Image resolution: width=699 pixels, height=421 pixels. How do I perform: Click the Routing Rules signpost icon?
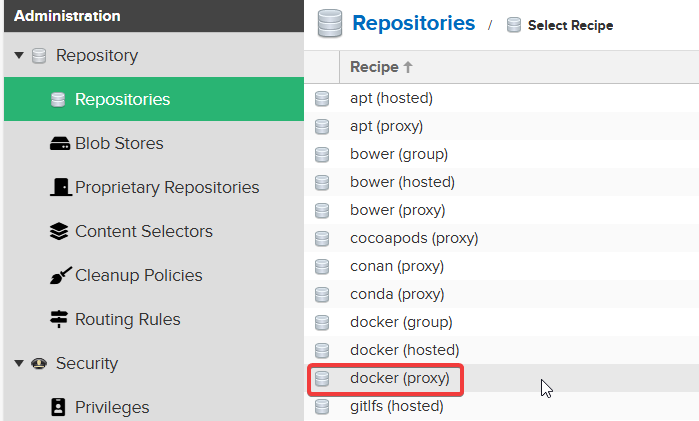[59, 320]
